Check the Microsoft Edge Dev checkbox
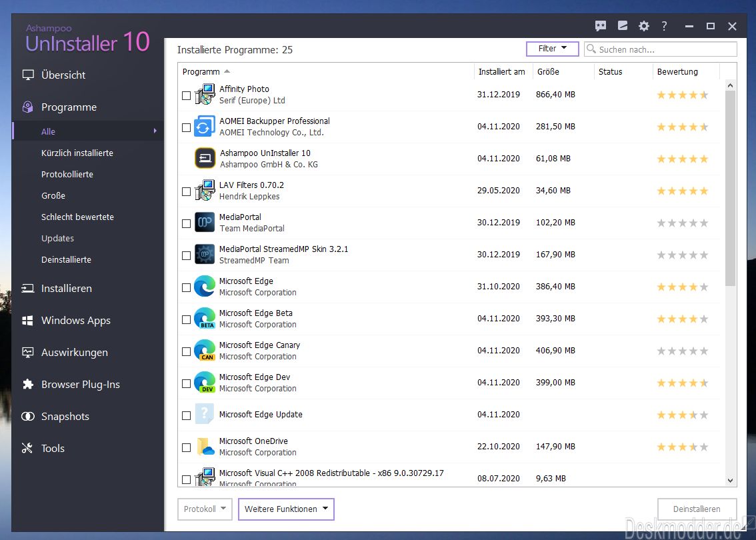Viewport: 756px width, 540px height. 186,384
